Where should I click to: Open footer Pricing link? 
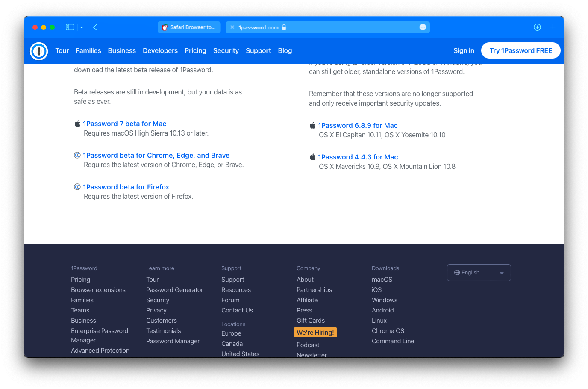(x=81, y=280)
